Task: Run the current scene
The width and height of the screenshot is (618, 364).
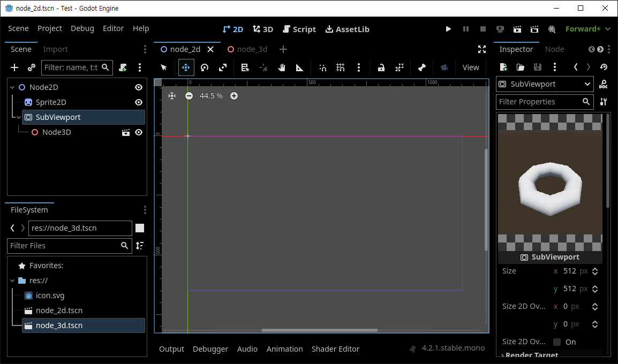Action: click(517, 29)
